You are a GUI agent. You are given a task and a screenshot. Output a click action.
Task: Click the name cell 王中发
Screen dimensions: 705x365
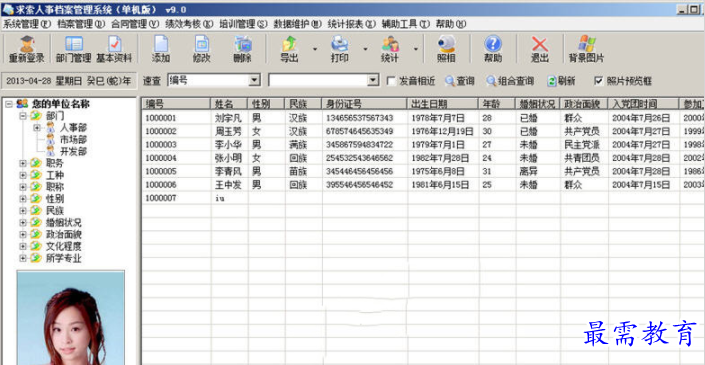pos(229,185)
